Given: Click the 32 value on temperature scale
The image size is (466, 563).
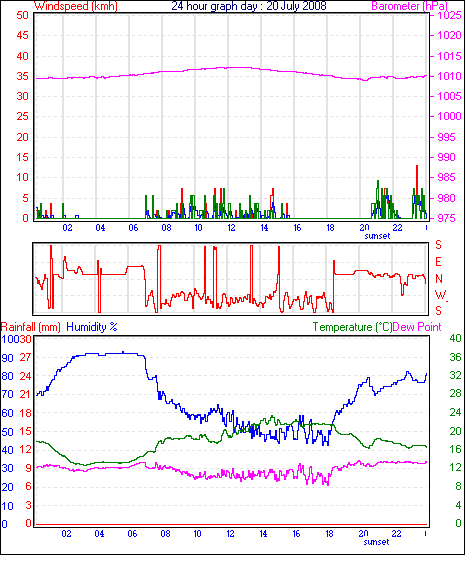Looking at the screenshot, I should [455, 375].
